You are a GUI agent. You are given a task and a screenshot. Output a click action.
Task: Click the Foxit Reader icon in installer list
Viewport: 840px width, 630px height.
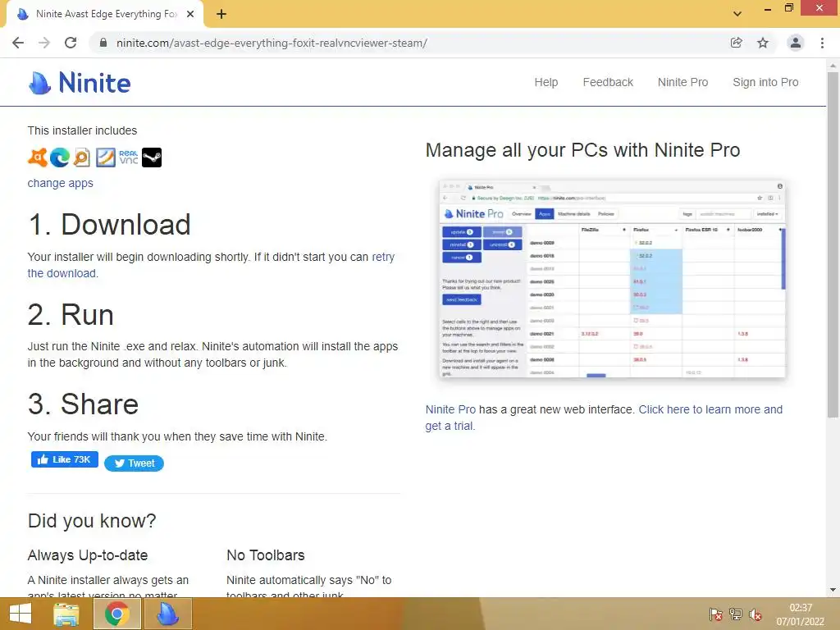106,157
